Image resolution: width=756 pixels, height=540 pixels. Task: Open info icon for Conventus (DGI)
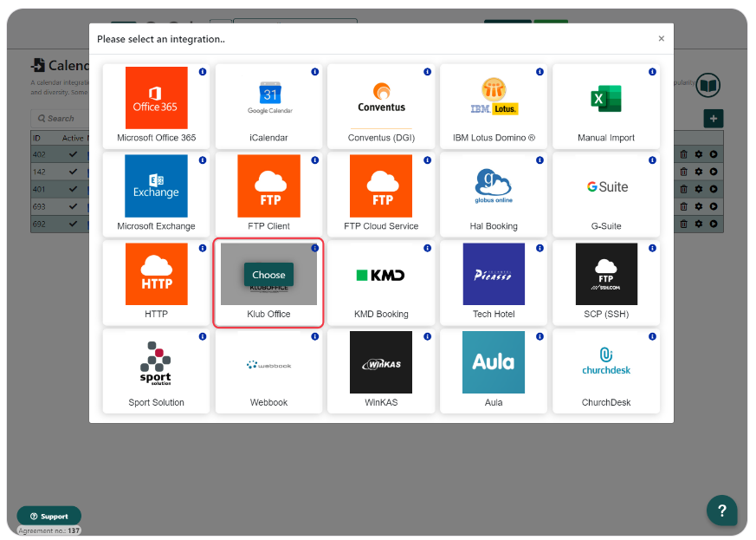click(427, 71)
